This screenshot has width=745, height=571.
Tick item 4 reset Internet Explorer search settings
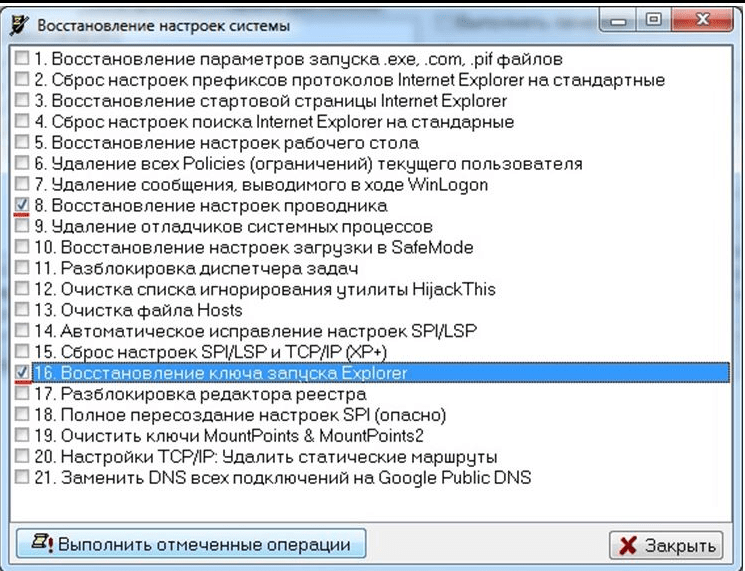[21, 120]
